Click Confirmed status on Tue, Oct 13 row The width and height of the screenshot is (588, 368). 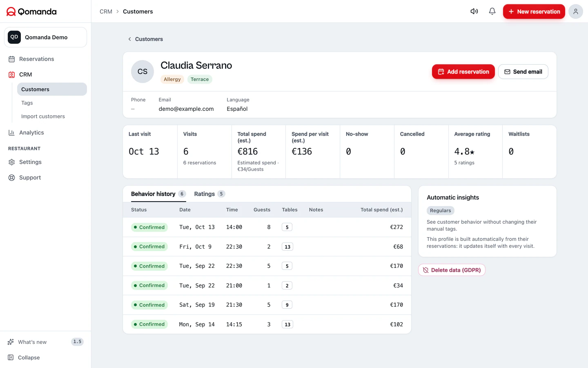coord(149,227)
